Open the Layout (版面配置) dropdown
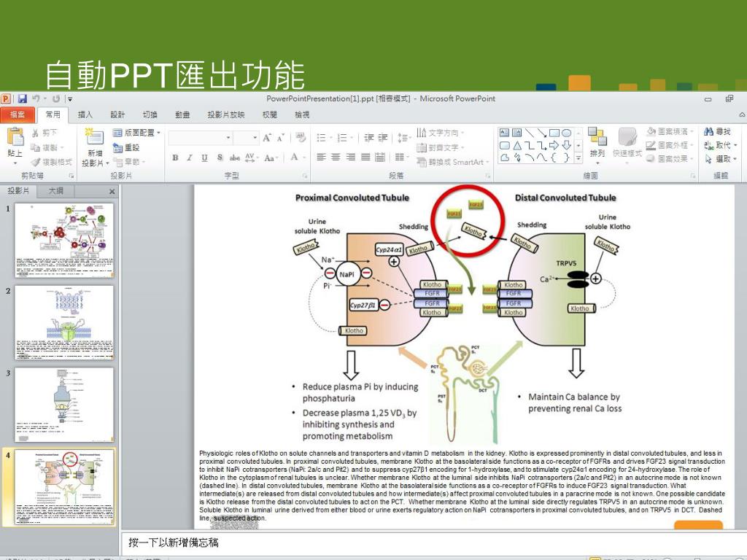747x560 pixels. pyautogui.click(x=137, y=133)
